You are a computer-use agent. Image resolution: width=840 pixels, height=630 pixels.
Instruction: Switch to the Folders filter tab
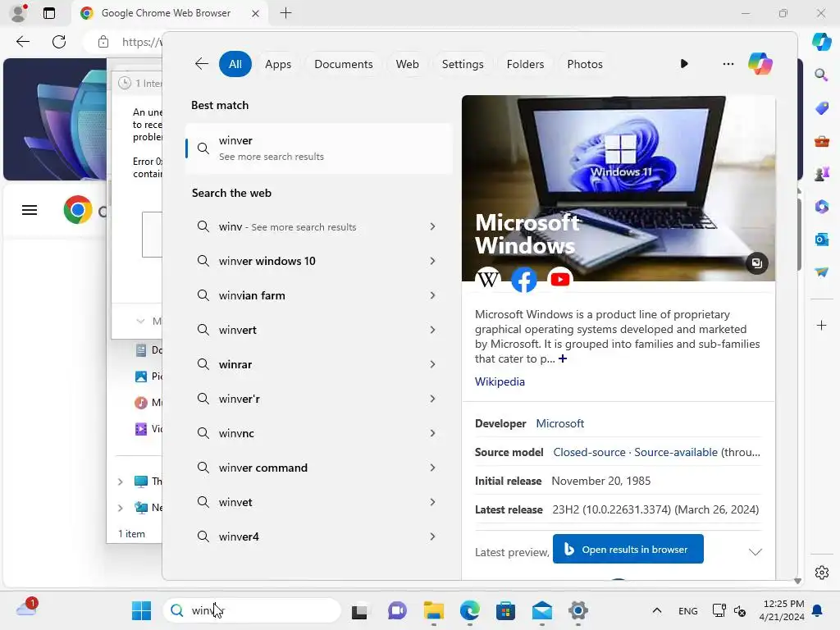pos(525,64)
